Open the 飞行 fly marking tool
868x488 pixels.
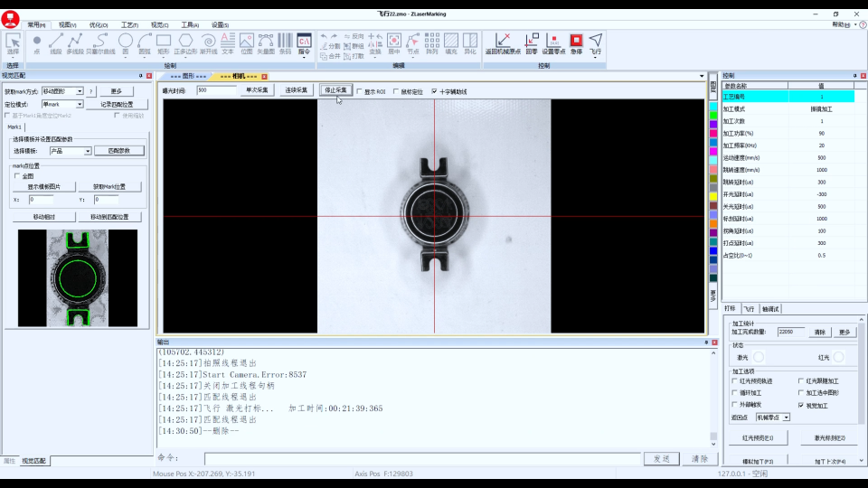pos(595,44)
